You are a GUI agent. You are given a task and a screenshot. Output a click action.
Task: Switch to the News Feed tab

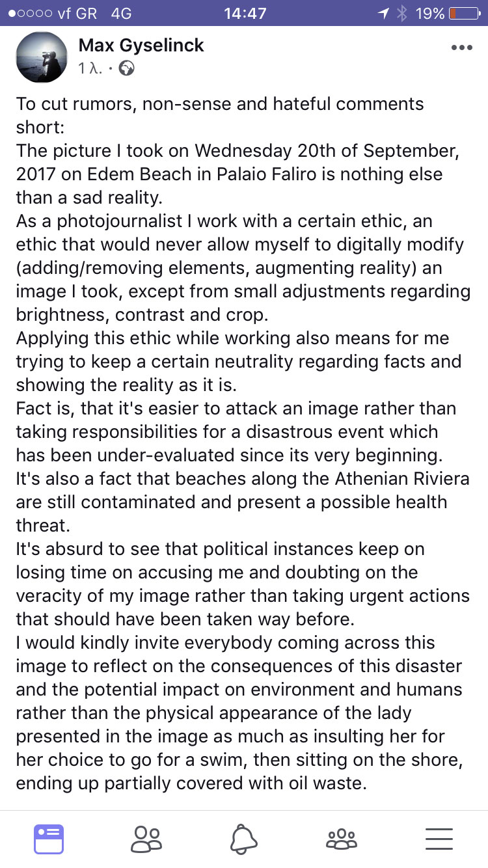[x=49, y=839]
